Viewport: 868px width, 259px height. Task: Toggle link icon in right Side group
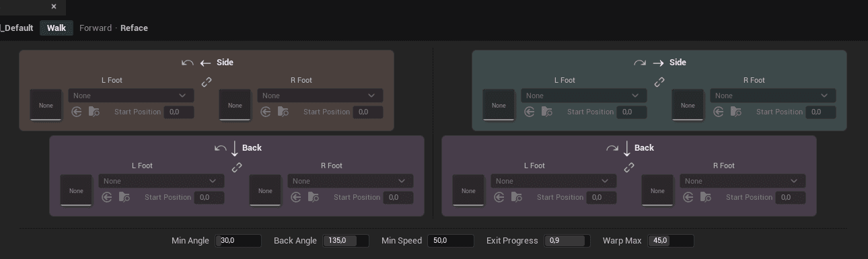[x=659, y=82]
